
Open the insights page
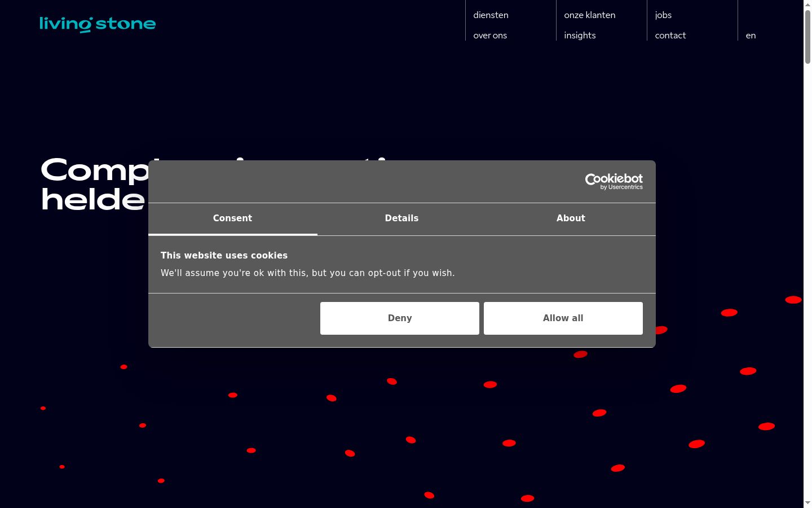[580, 36]
